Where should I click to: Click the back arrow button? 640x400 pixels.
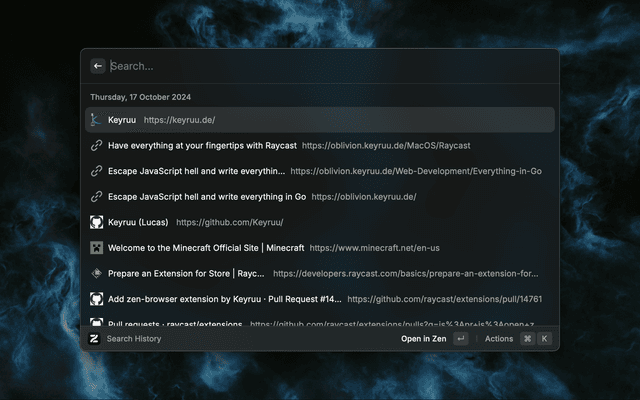98,66
